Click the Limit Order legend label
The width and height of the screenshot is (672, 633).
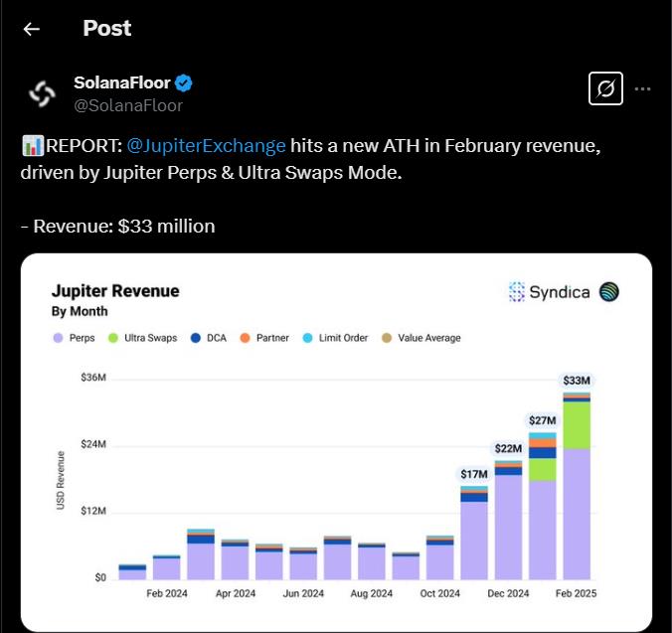coord(343,338)
